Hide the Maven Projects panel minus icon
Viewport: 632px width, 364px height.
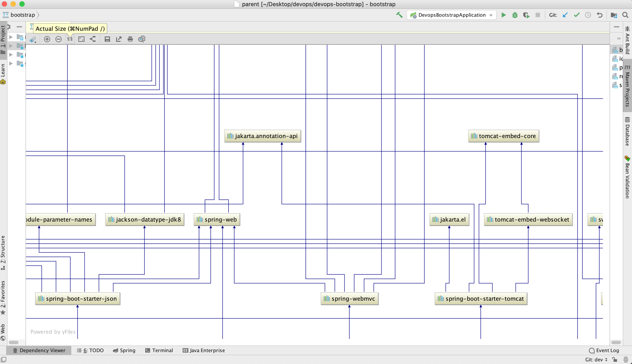coord(617,27)
